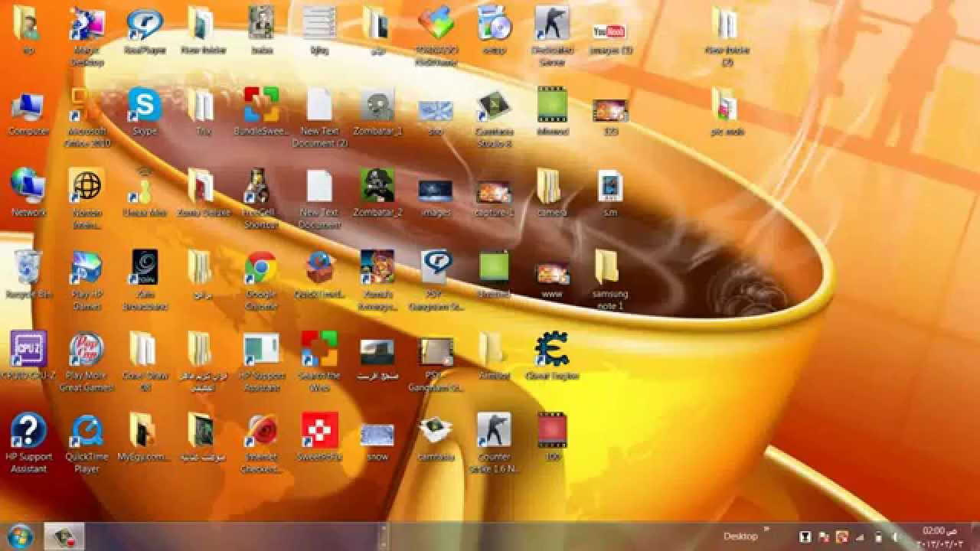Select the setup disc installer icon
Screen dimensions: 980x551
tap(494, 31)
